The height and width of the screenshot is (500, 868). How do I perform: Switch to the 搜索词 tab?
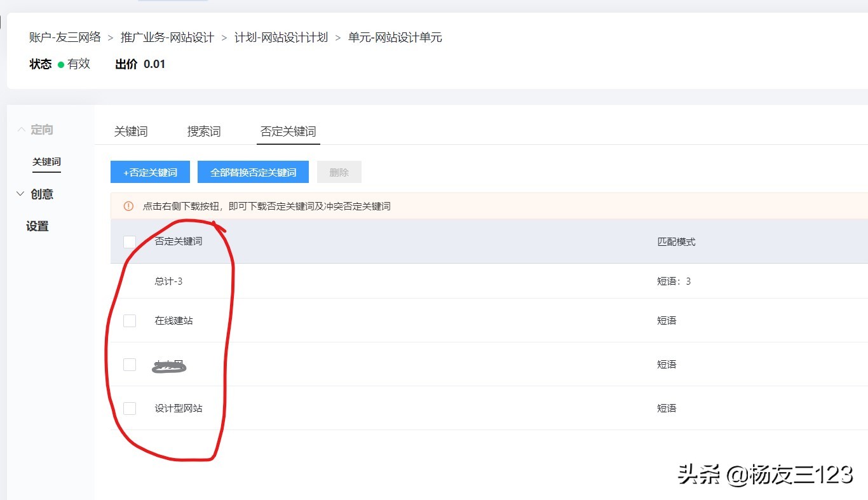tap(204, 131)
